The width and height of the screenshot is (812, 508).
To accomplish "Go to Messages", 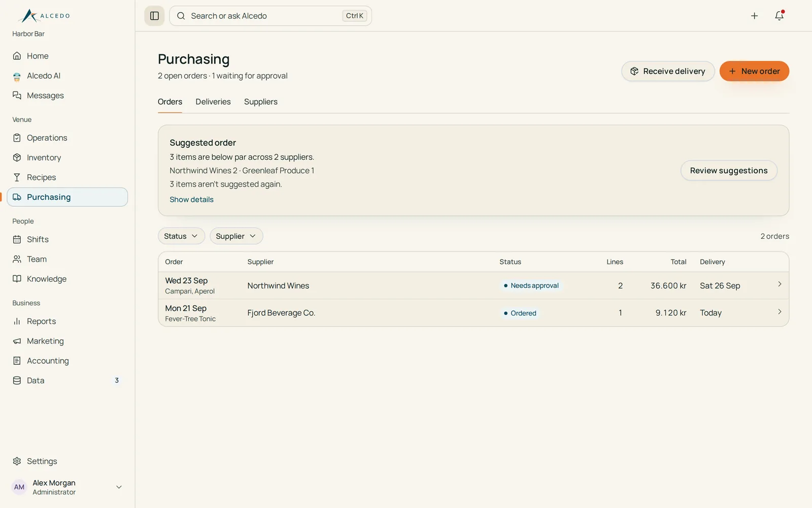I will point(67,96).
